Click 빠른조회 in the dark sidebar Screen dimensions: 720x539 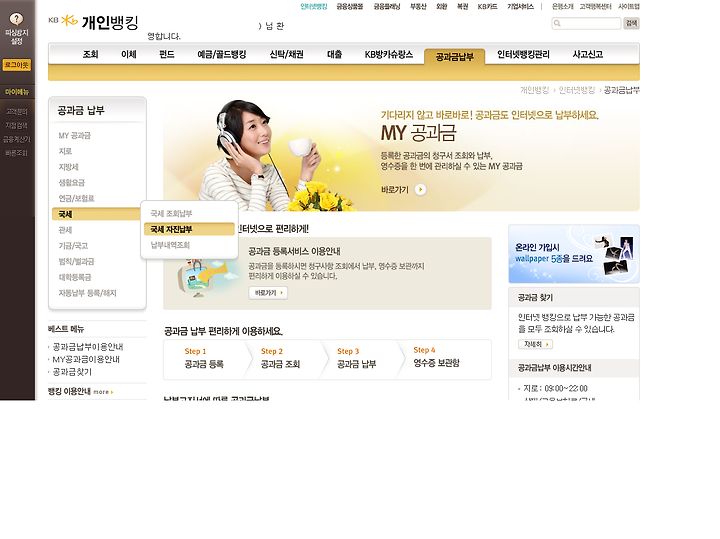[17, 153]
